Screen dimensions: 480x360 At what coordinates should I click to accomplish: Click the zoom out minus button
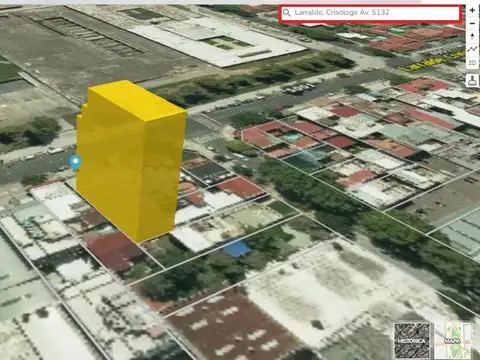point(472,24)
